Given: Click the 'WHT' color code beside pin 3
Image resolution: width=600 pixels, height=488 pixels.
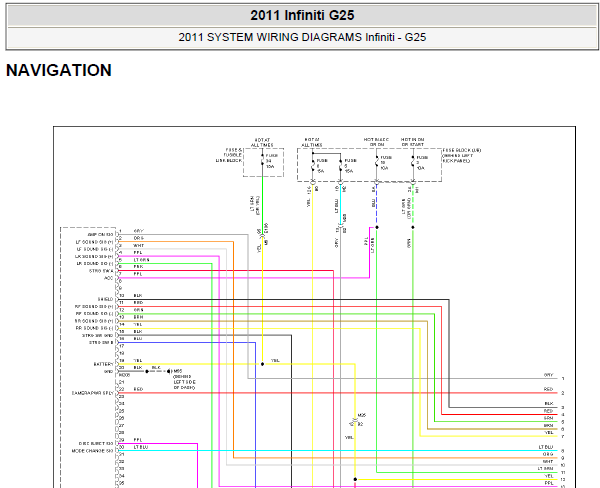Looking at the screenshot, I should point(139,245).
